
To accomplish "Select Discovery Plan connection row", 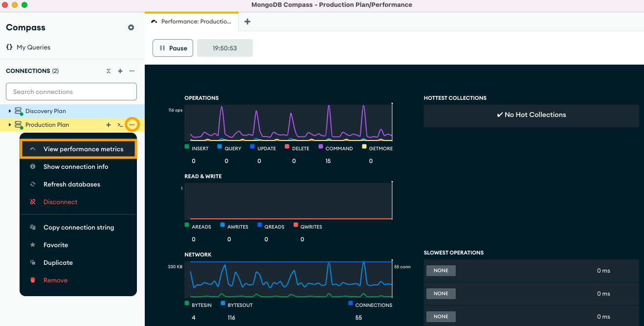I will [72, 111].
